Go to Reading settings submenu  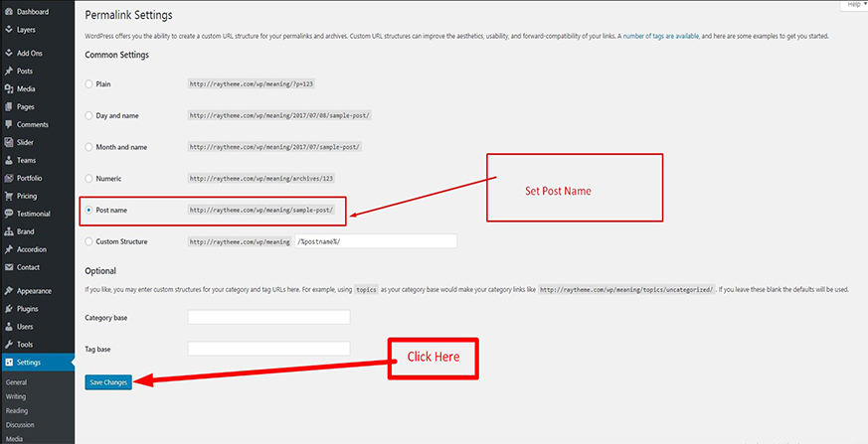pyautogui.click(x=17, y=410)
